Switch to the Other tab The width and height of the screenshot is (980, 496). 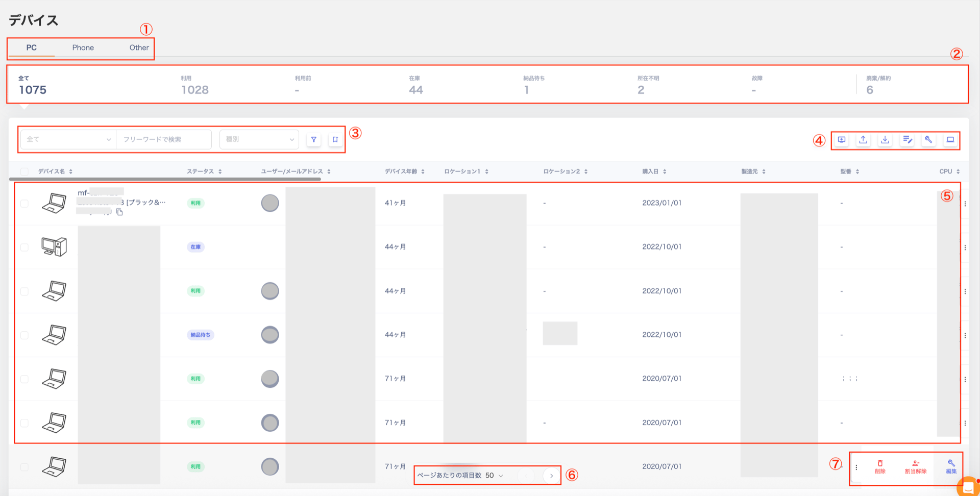139,47
